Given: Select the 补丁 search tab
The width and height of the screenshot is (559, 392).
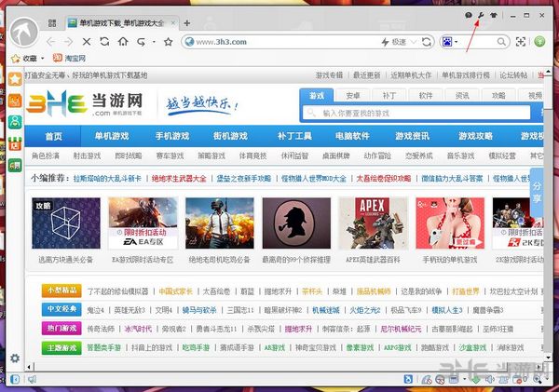Looking at the screenshot, I should 389,96.
